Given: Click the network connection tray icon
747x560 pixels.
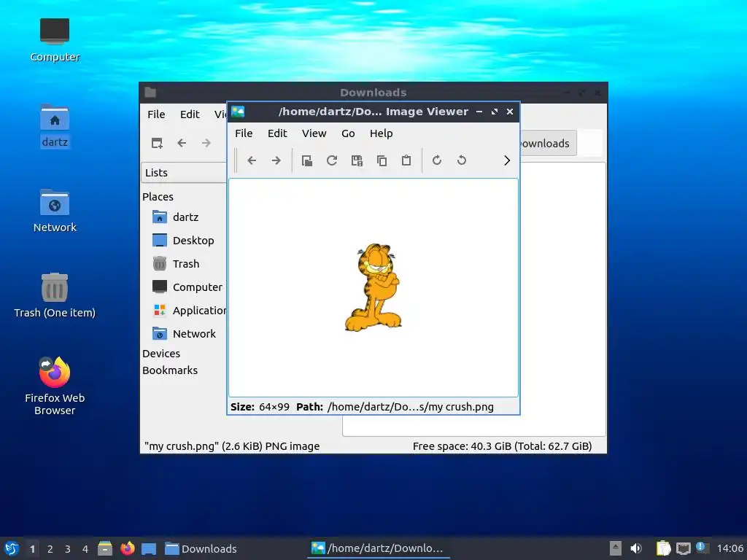Looking at the screenshot, I should point(683,548).
